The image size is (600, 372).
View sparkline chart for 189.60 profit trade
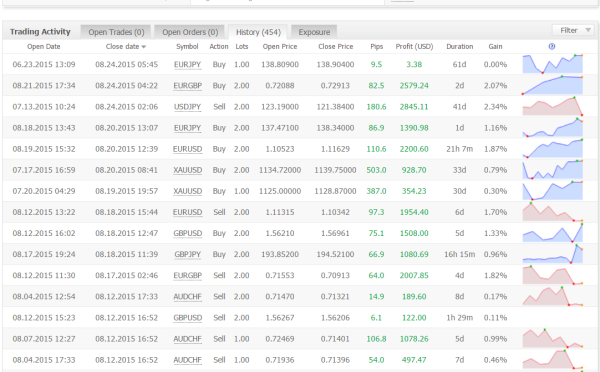(x=553, y=296)
